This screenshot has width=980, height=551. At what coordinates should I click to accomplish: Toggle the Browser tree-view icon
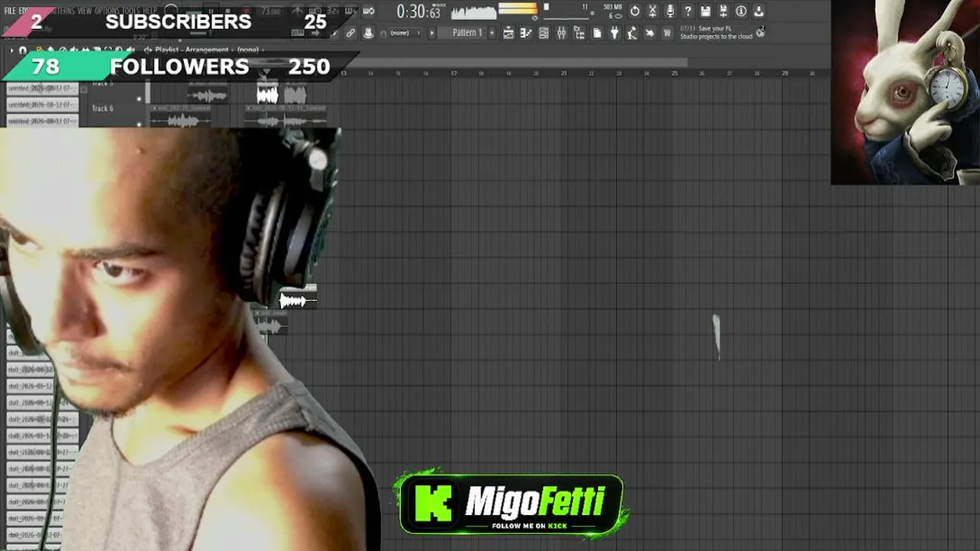click(x=579, y=33)
